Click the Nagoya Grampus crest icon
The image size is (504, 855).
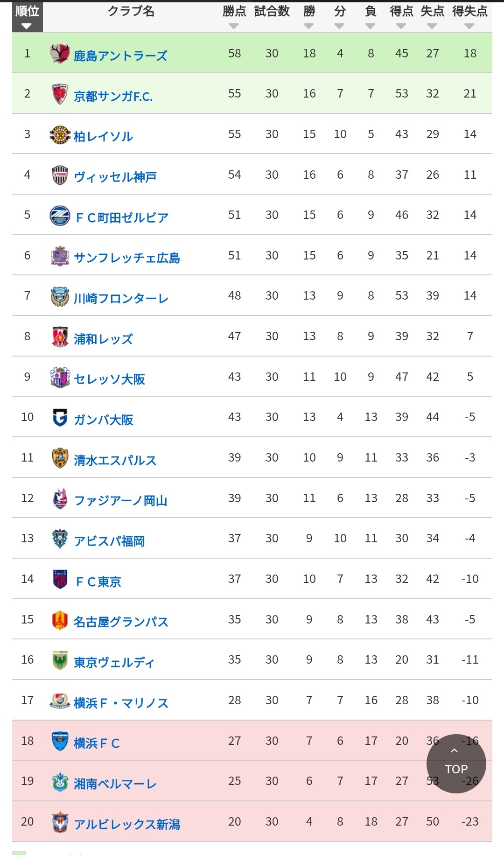pos(60,620)
